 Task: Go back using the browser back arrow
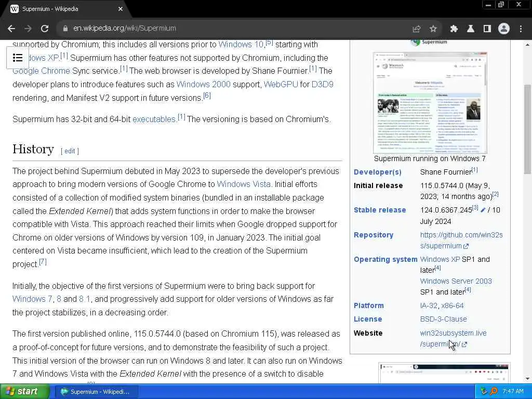coord(11,29)
